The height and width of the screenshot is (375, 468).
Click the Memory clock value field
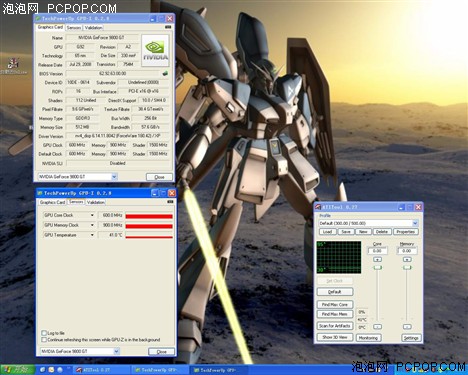pos(407,251)
